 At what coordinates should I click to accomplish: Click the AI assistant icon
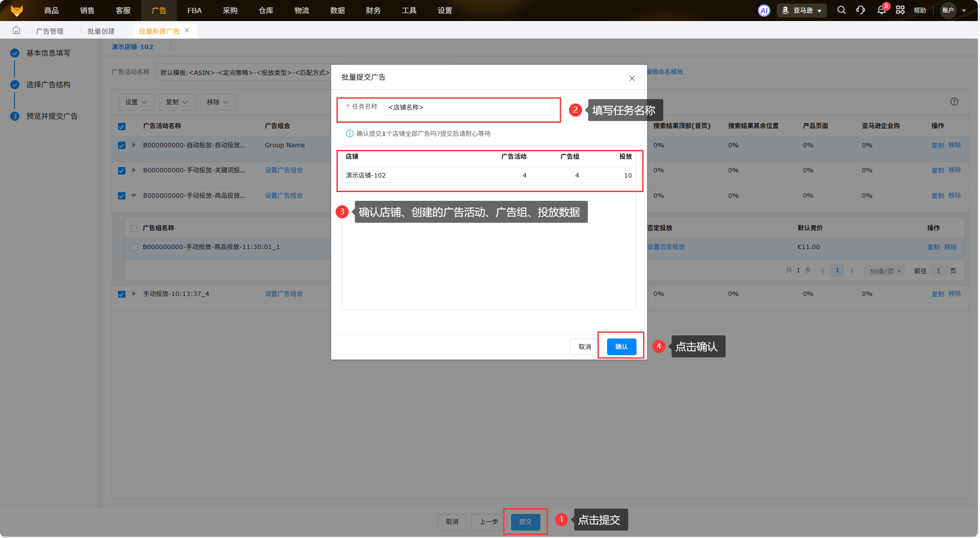pos(764,11)
